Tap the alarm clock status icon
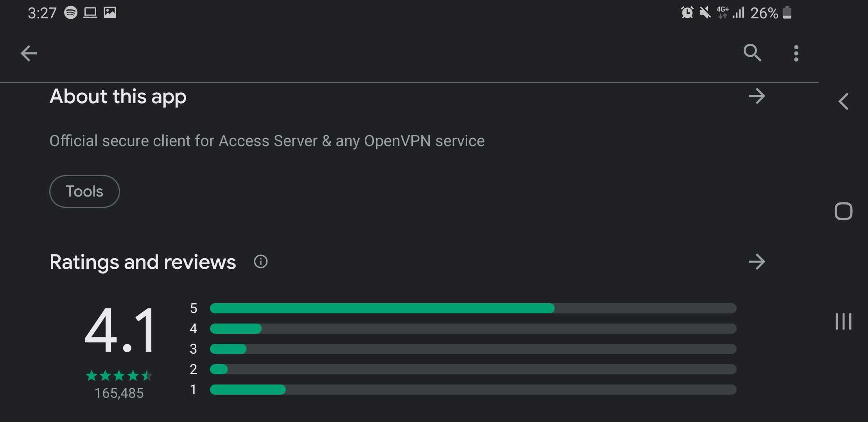 point(687,13)
